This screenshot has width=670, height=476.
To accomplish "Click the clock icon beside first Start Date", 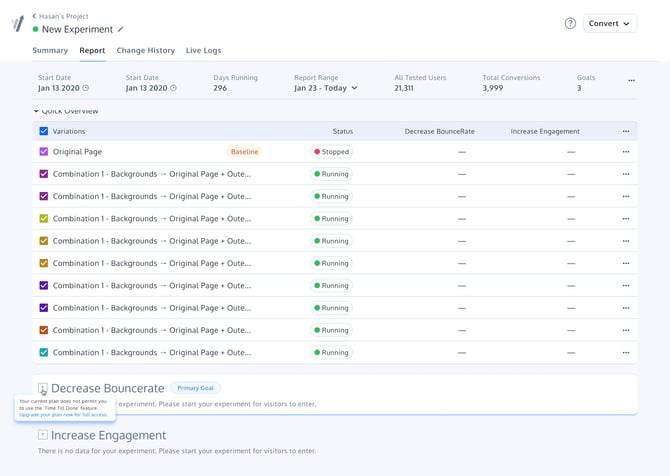I will [x=86, y=88].
